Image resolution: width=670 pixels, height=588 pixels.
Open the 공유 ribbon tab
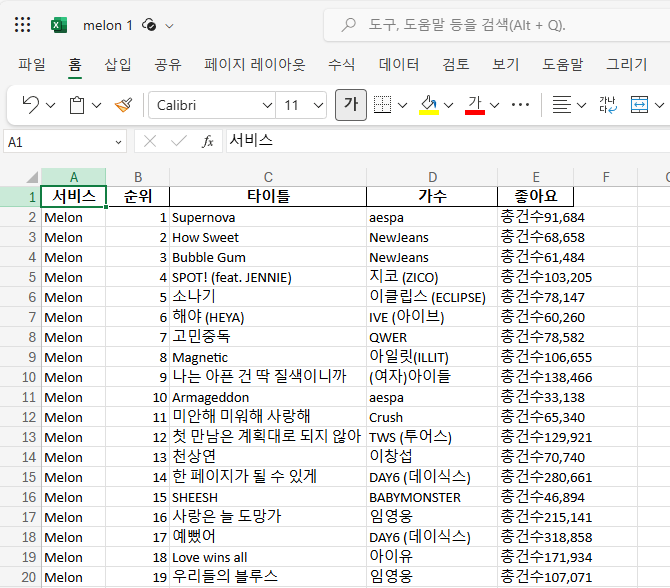168,65
